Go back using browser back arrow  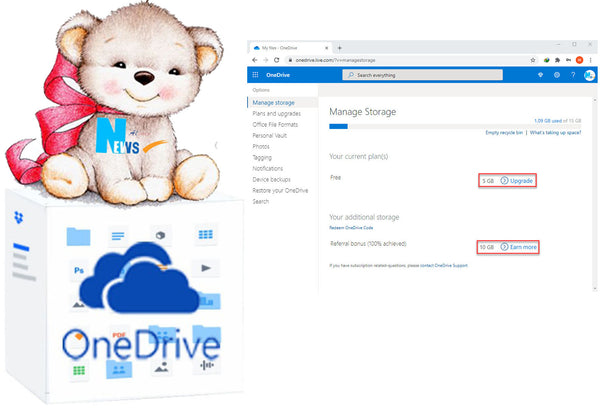click(x=255, y=60)
